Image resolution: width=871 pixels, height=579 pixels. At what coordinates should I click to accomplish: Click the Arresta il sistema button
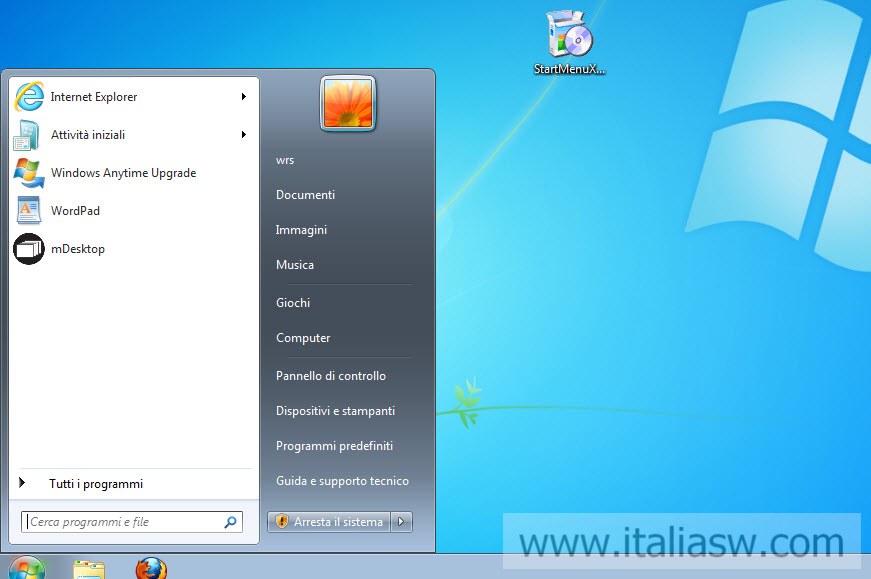(329, 522)
